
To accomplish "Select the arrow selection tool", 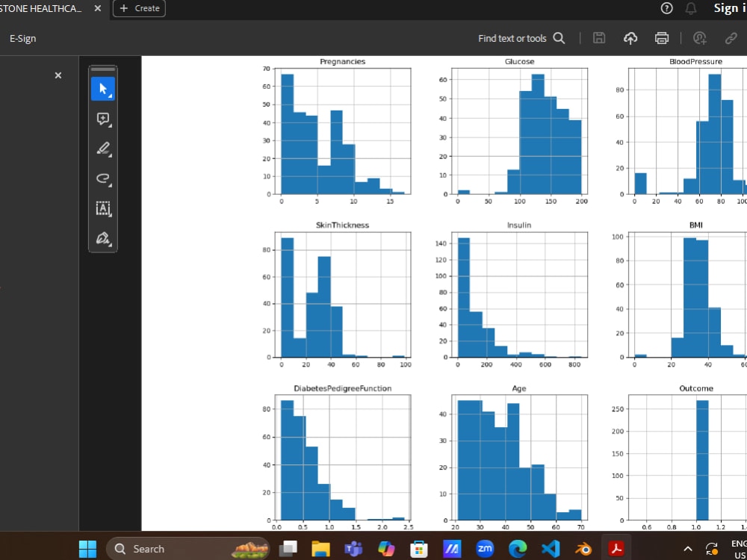I will (103, 89).
